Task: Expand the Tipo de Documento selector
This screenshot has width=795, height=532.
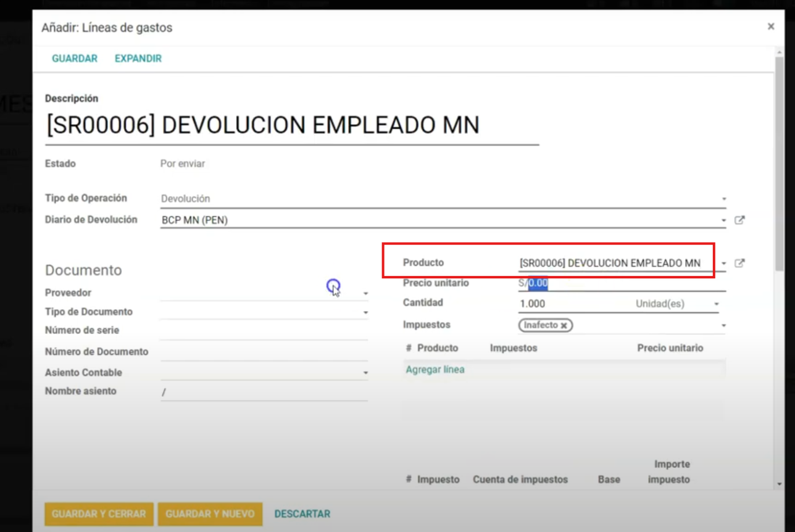Action: [x=365, y=312]
